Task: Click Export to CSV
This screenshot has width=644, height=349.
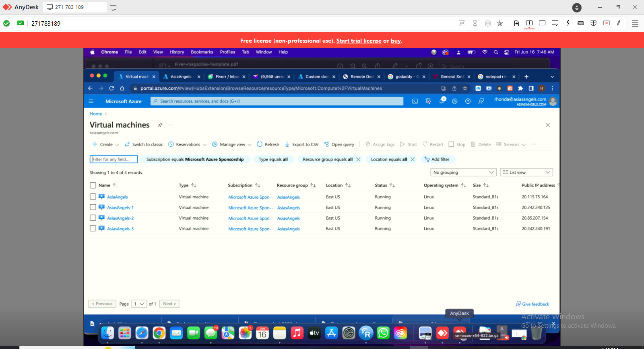Action: coord(301,144)
